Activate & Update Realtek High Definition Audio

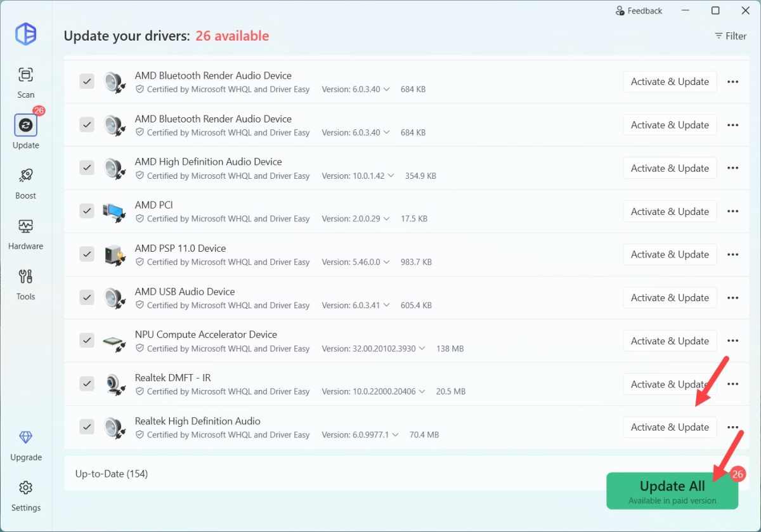click(670, 427)
